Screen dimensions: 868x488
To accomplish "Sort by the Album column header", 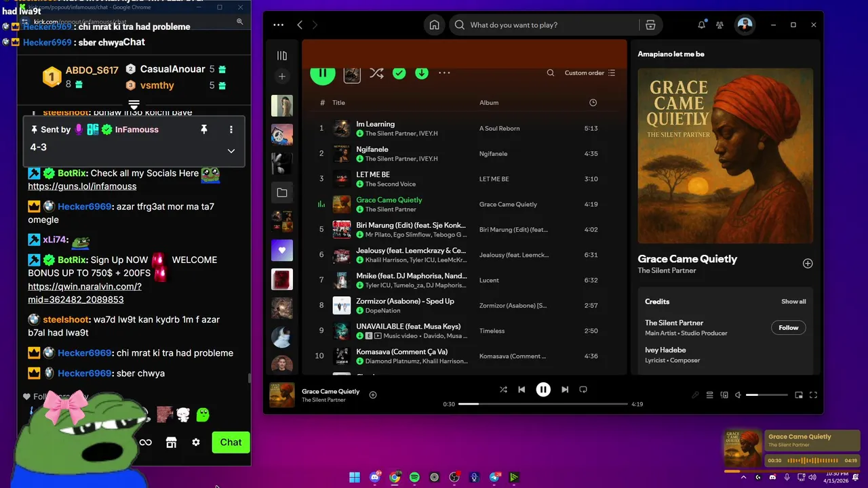I will point(489,103).
